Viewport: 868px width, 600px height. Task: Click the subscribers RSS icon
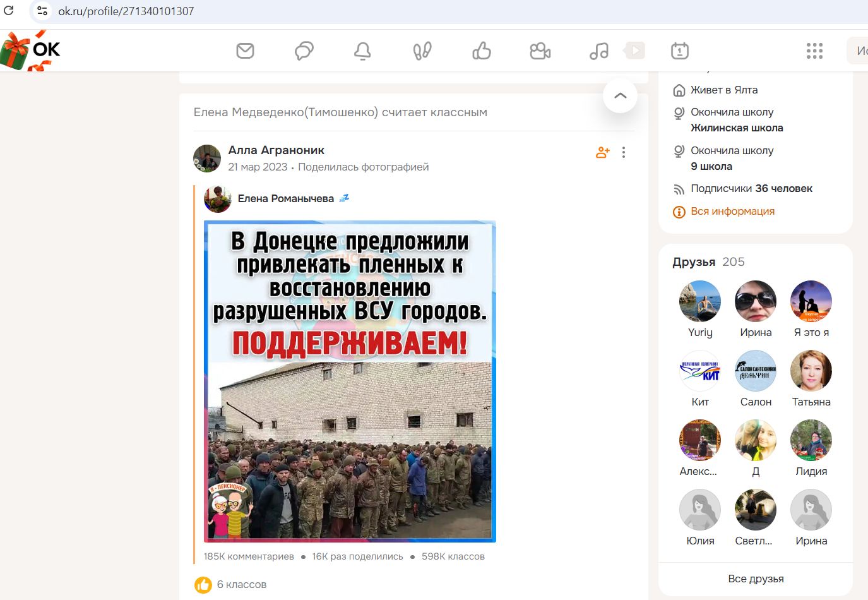click(x=679, y=189)
